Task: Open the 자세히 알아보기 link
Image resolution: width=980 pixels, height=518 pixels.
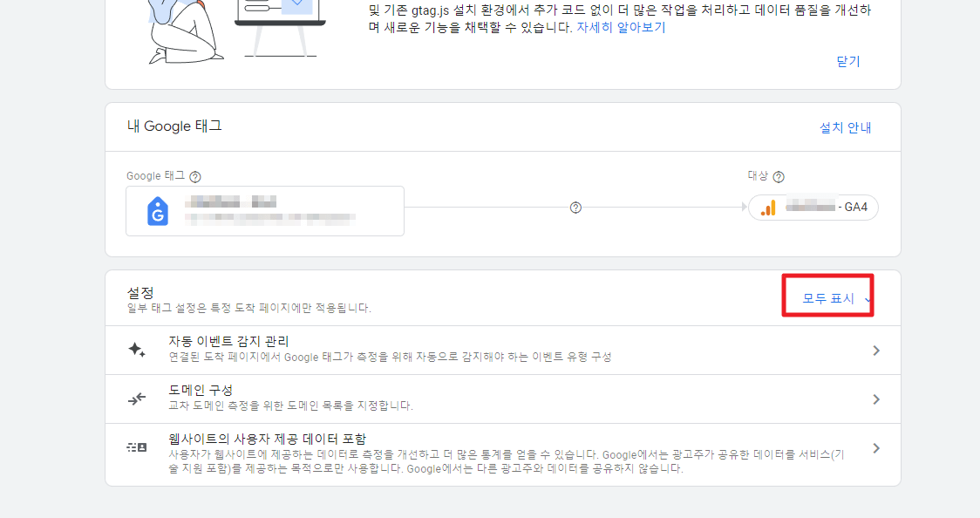Action: tap(621, 29)
